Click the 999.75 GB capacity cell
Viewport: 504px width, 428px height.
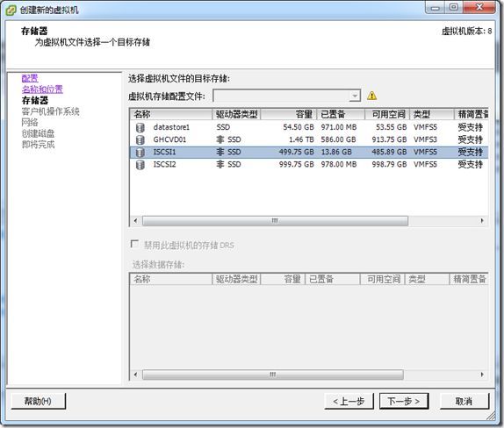click(297, 164)
